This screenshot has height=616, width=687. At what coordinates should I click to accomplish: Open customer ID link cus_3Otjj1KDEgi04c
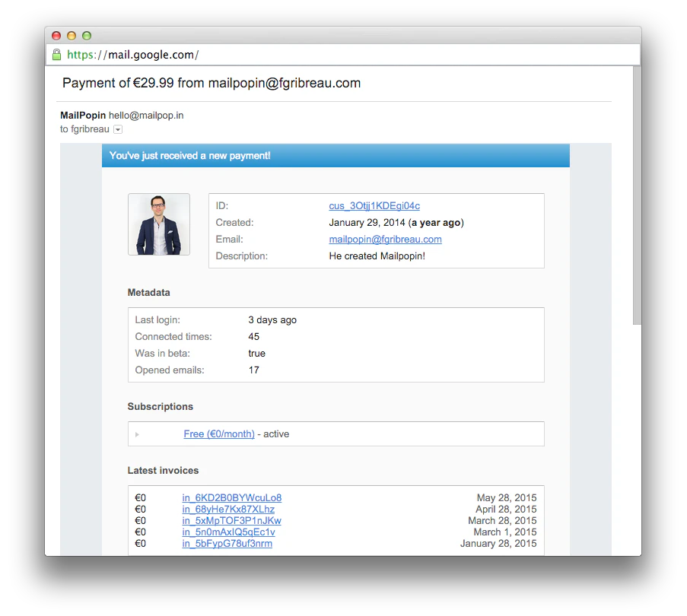374,206
